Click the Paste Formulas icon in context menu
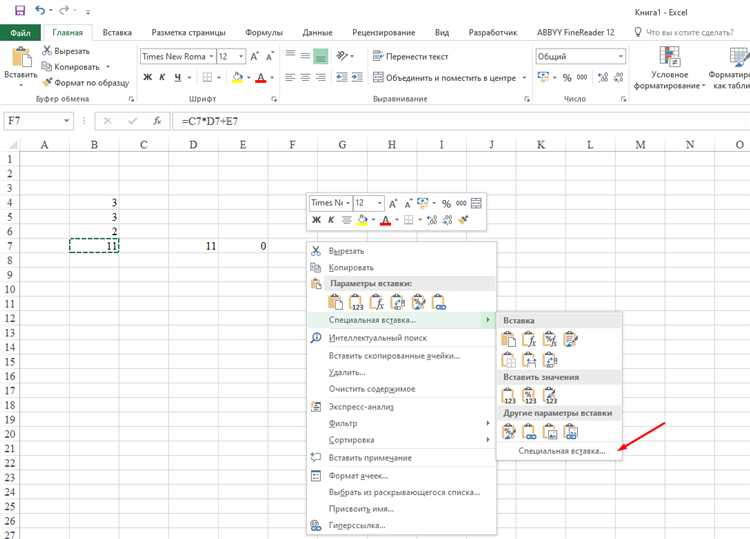Screen dimensions: 750x539 pos(376,302)
